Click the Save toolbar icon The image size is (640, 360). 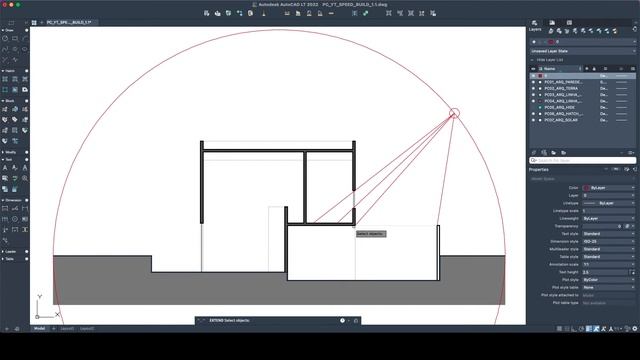229,13
